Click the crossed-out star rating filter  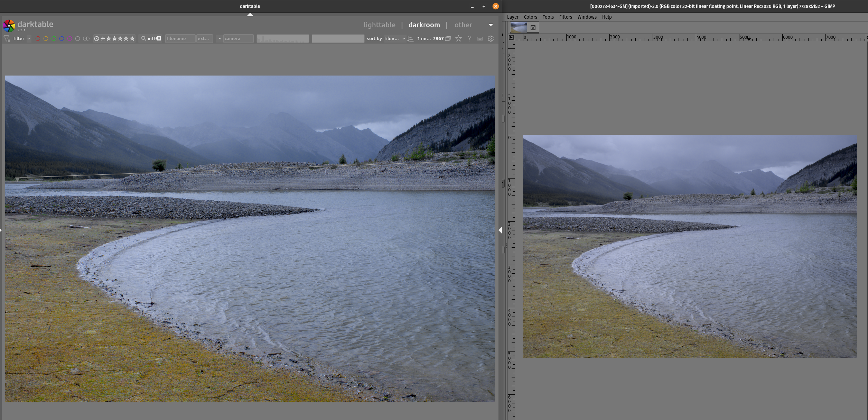[103, 39]
